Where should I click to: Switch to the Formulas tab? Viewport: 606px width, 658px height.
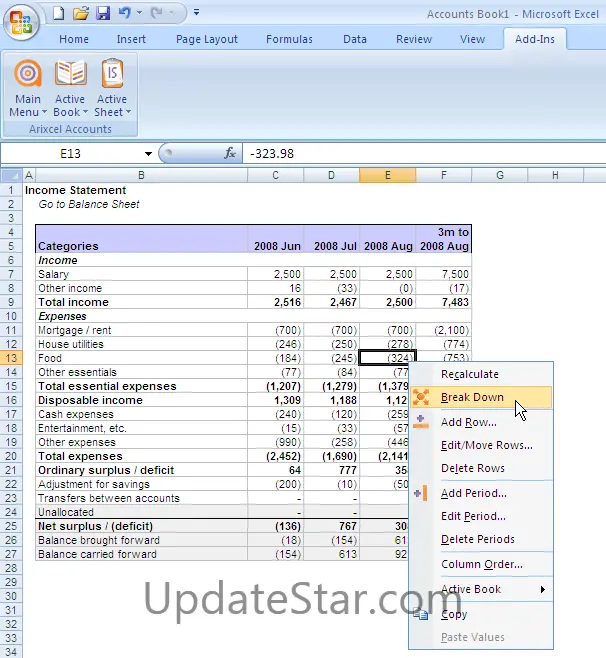click(x=289, y=39)
